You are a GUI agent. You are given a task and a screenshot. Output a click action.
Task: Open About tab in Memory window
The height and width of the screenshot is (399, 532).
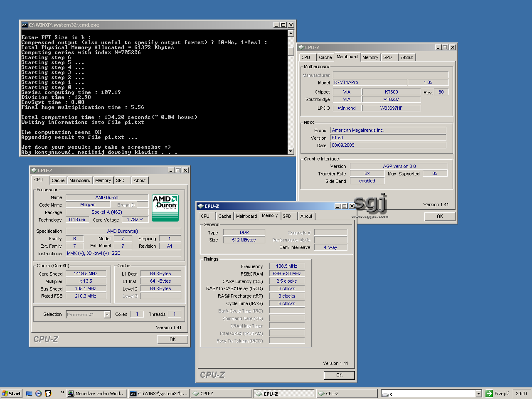[306, 216]
